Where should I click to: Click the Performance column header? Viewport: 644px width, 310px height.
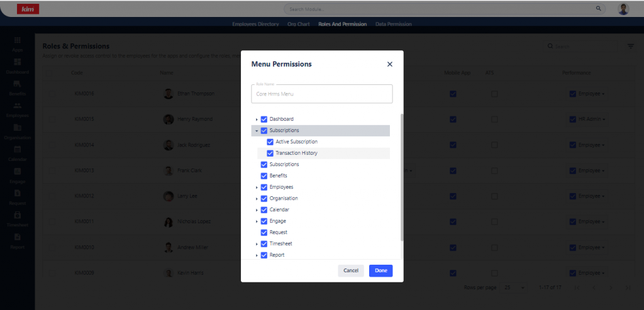[x=576, y=73]
